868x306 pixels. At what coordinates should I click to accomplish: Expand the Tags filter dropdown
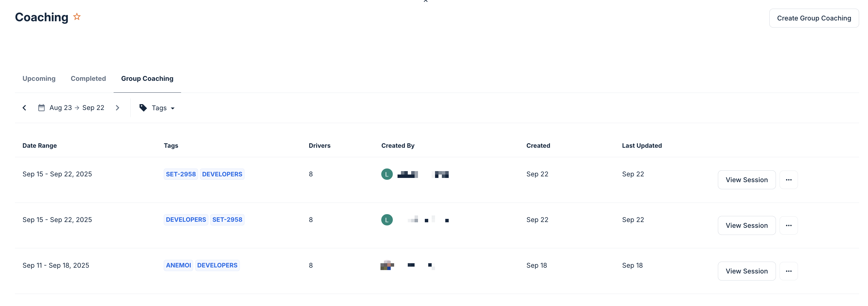pyautogui.click(x=163, y=108)
